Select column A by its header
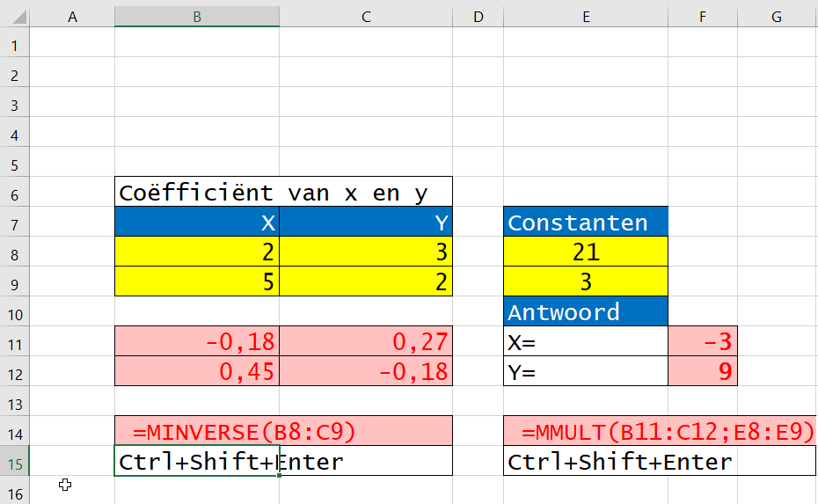This screenshot has height=504, width=818. click(73, 16)
